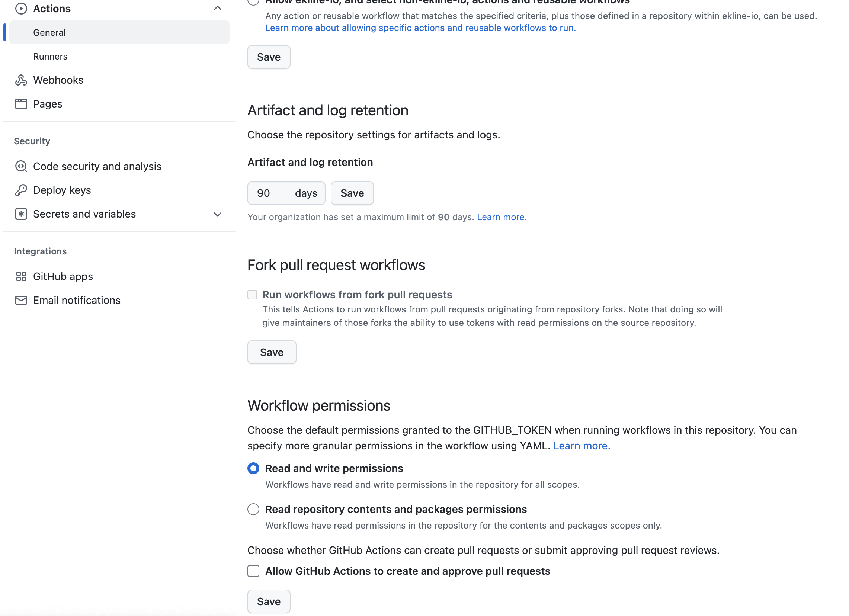Screen dimensions: 849x616
Task: Select Read and write permissions radio
Action: [253, 469]
